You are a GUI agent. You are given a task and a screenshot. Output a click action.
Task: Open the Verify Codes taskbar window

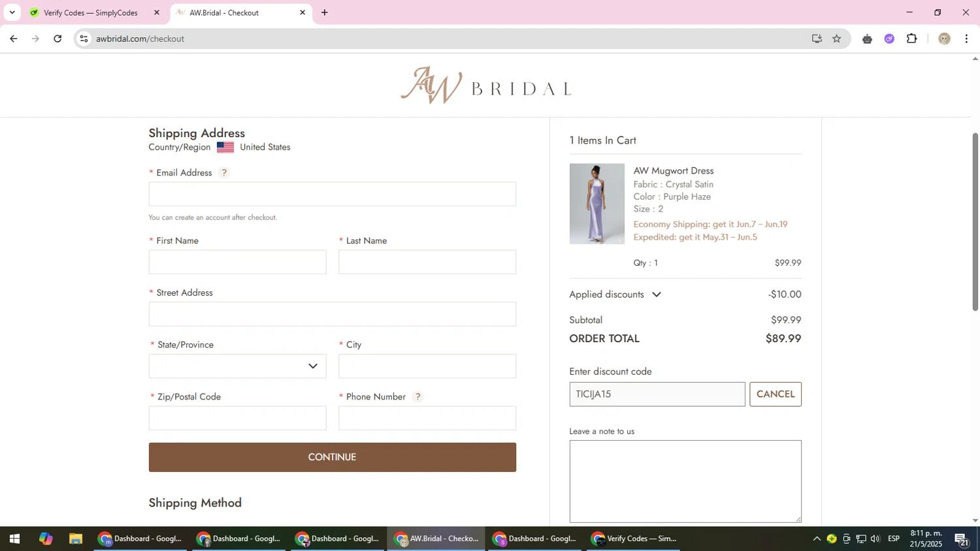coord(633,539)
